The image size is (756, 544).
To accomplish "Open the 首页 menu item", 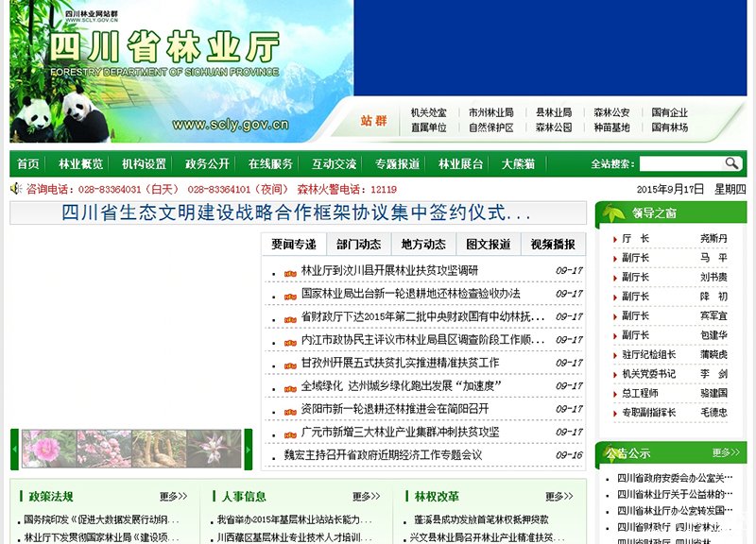I will click(28, 163).
